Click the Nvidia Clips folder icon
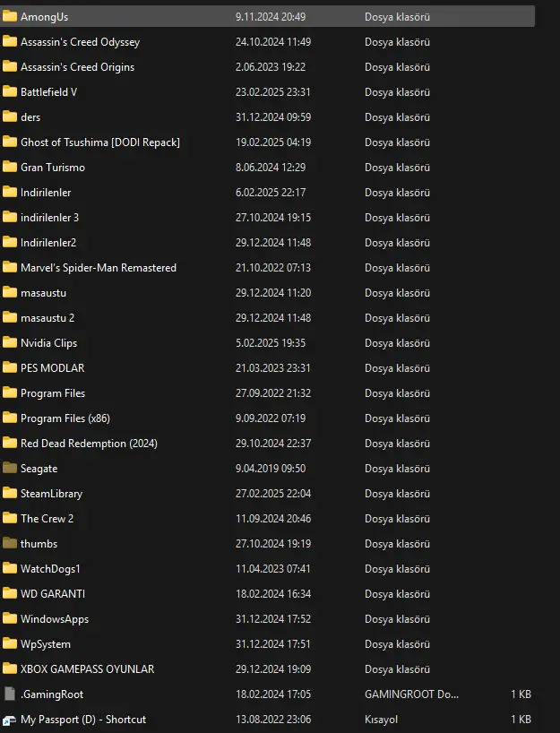 pos(10,342)
